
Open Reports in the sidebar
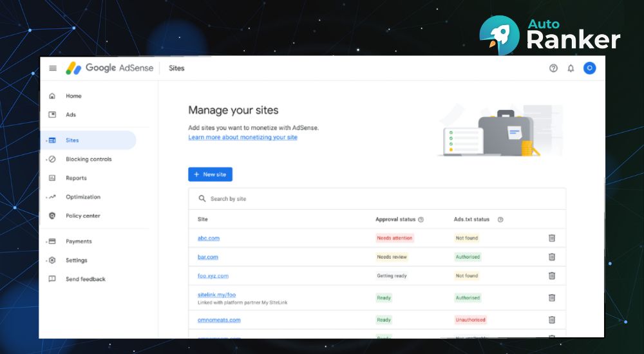coord(77,178)
